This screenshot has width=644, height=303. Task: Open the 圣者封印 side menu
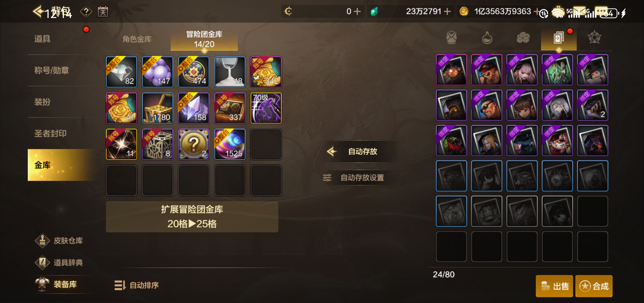[x=50, y=134]
